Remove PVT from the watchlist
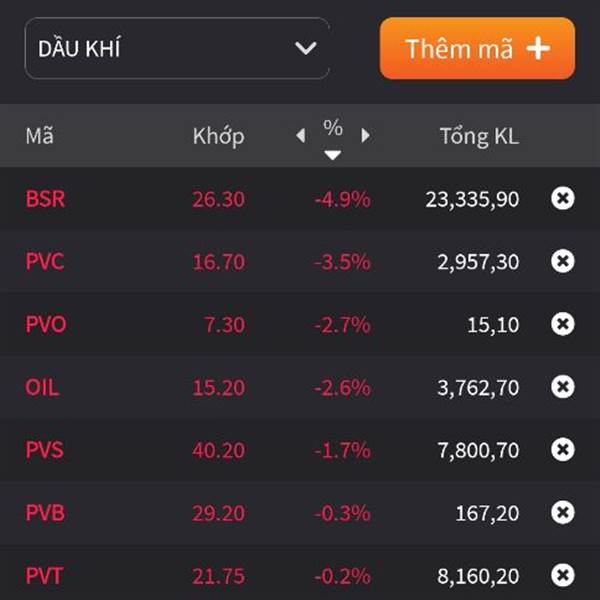This screenshot has height=600, width=600. 563,575
